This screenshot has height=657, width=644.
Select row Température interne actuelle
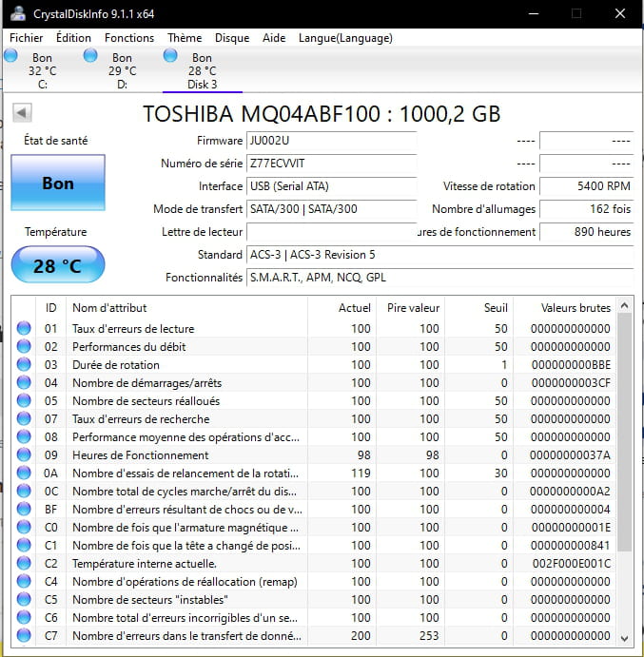[x=314, y=563]
